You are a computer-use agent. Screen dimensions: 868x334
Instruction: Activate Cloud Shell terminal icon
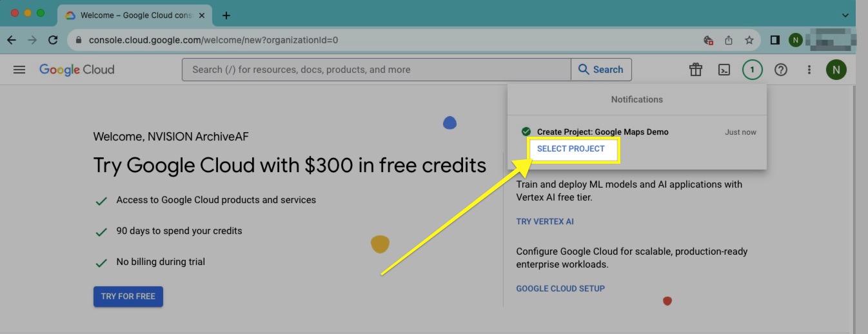[x=724, y=70]
